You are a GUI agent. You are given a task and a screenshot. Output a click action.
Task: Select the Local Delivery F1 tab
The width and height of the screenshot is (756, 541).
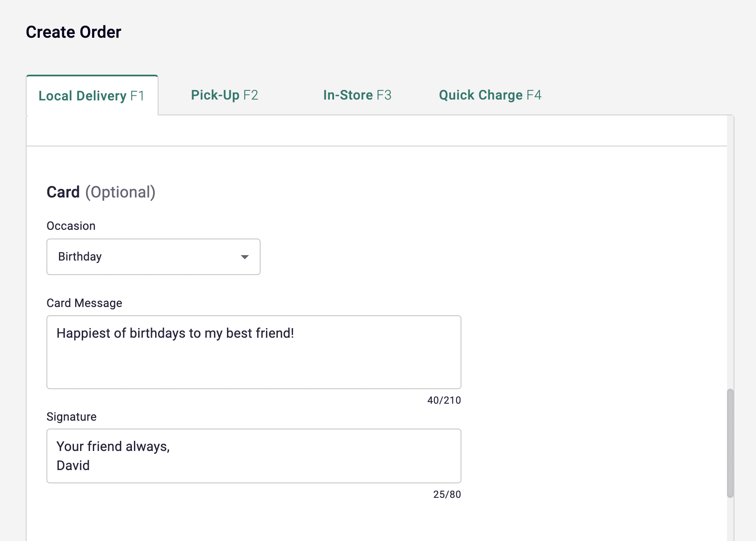[92, 96]
